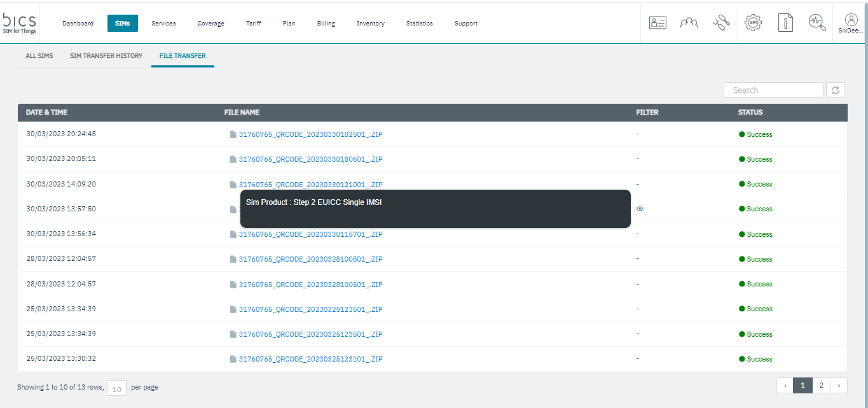Go to page 2 of results

click(x=822, y=385)
